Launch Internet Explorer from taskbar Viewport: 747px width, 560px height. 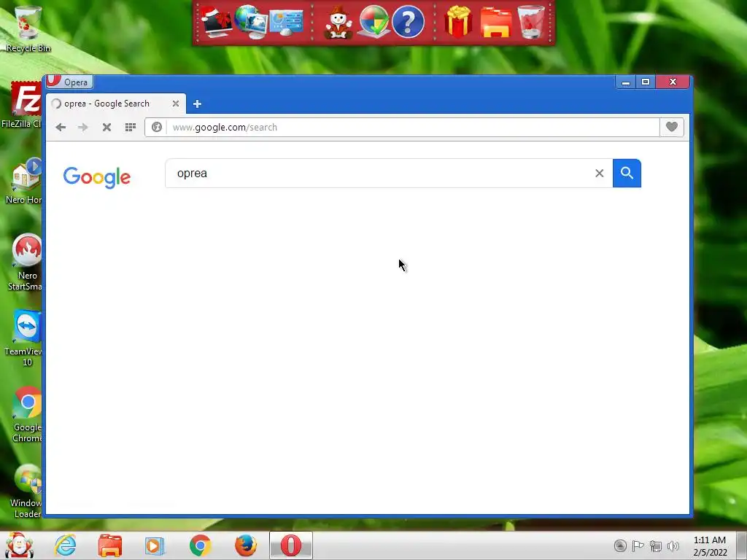(x=65, y=545)
